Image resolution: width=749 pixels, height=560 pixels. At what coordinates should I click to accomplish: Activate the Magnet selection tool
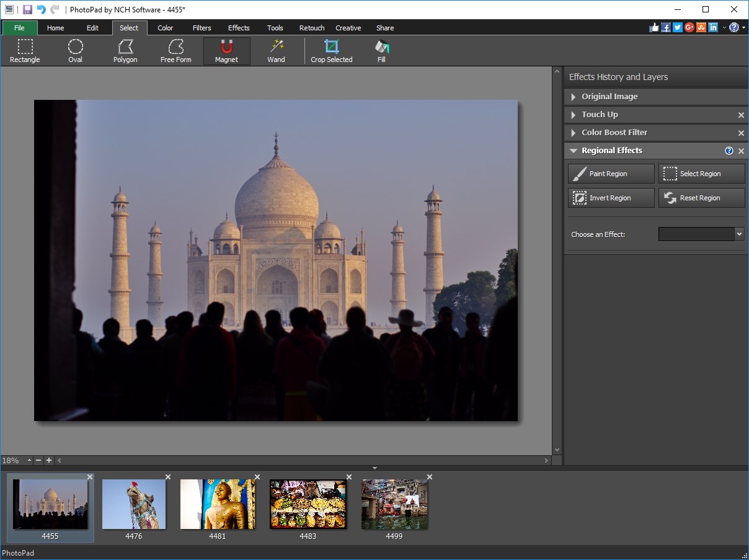(x=226, y=50)
